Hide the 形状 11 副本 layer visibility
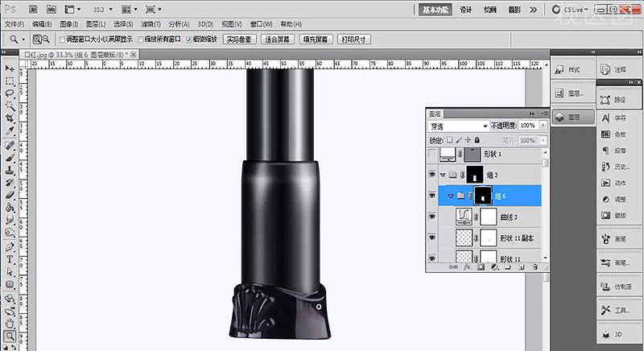Viewport: 644px width, 351px height. tap(432, 237)
